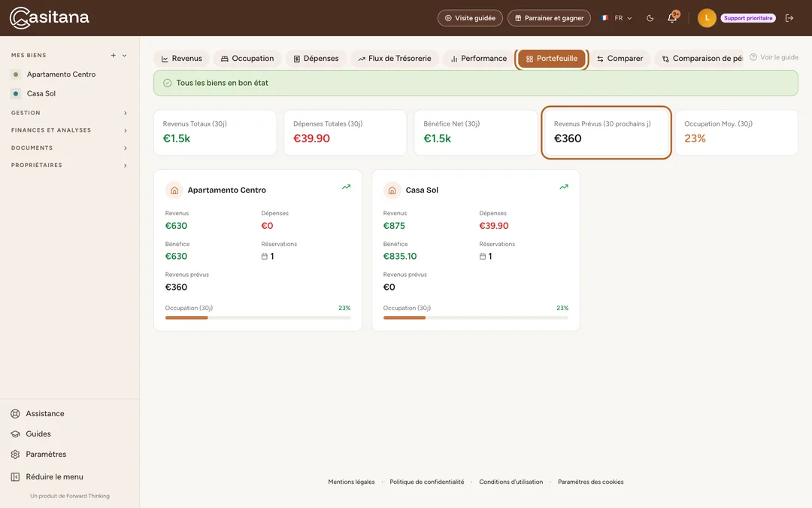Collapse the Mes Biens section chevron
The height and width of the screenshot is (508, 812).
[124, 56]
